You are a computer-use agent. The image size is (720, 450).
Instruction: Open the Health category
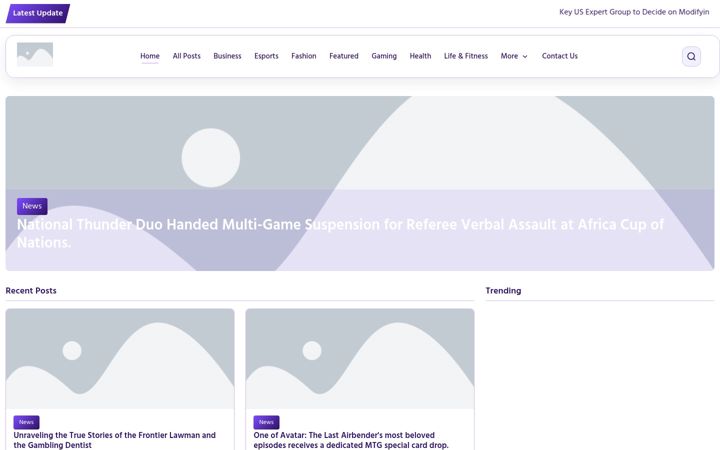coord(420,56)
